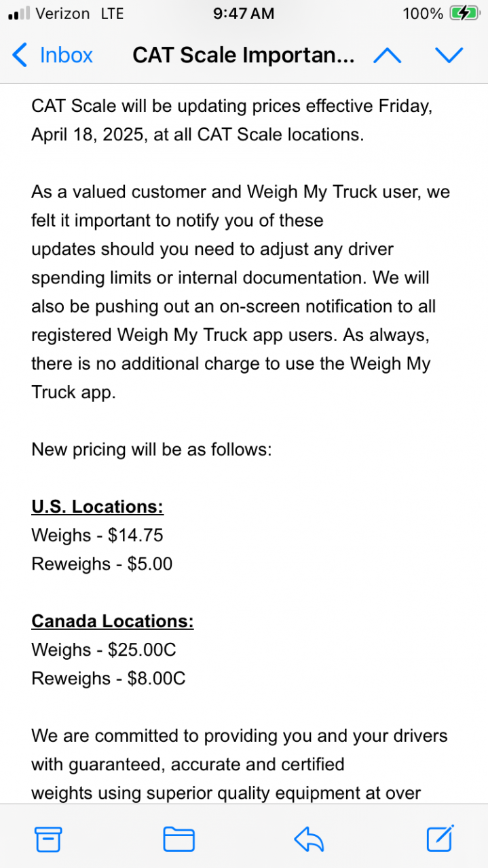
Task: Tap the archive box icon
Action: pos(48,840)
